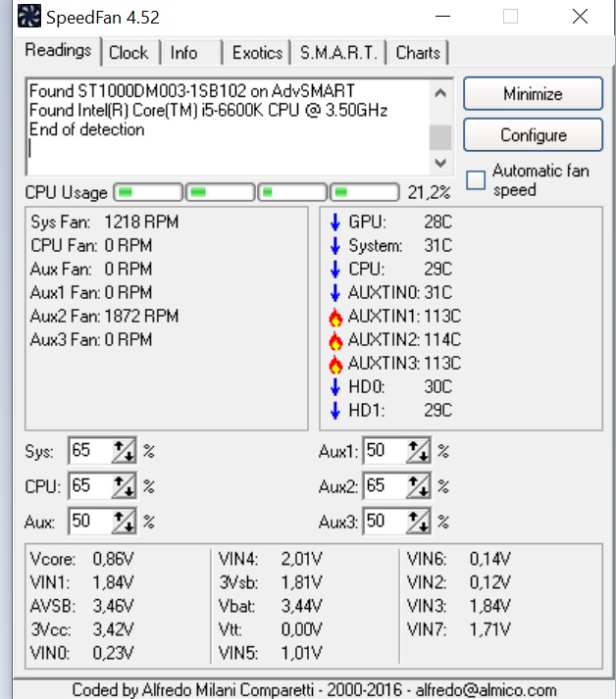The width and height of the screenshot is (616, 699).
Task: Click the down arrow icon beside System temperature
Action: [335, 245]
